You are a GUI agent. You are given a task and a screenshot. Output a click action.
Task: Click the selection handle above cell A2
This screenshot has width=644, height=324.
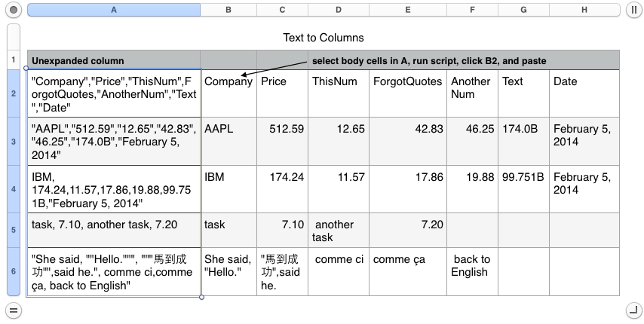pyautogui.click(x=26, y=69)
